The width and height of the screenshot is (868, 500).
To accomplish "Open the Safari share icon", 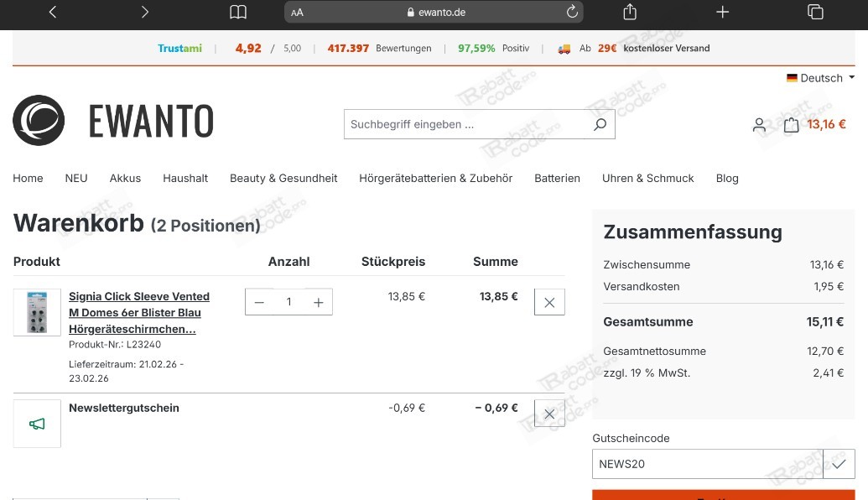I will pos(629,12).
